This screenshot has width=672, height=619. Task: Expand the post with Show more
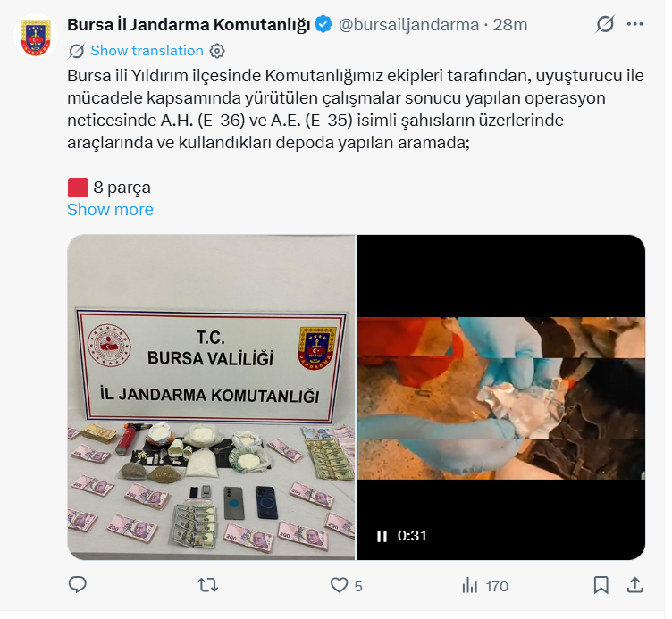tap(110, 210)
